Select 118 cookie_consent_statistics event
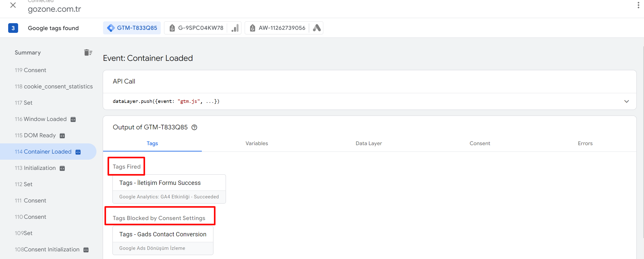644x259 pixels. click(x=54, y=87)
